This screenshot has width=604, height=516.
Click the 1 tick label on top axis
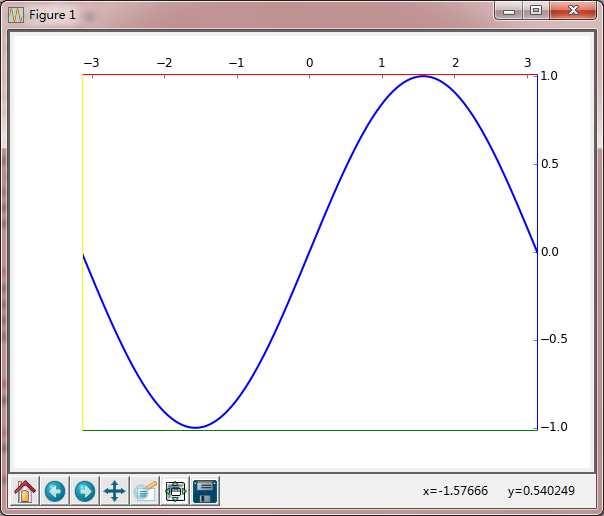tap(382, 63)
